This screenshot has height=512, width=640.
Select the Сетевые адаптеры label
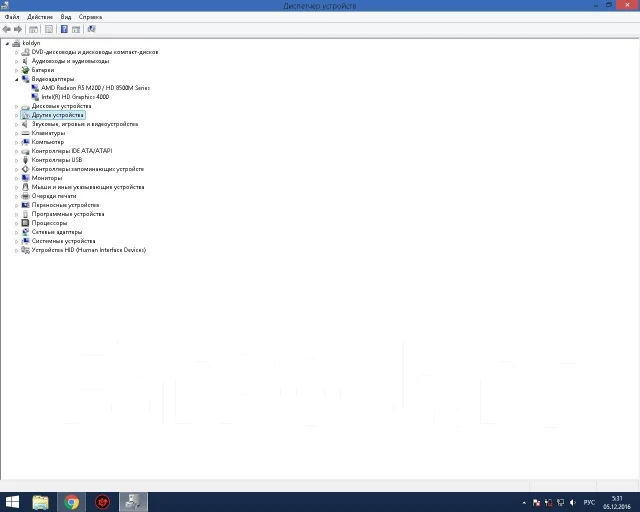coord(57,232)
